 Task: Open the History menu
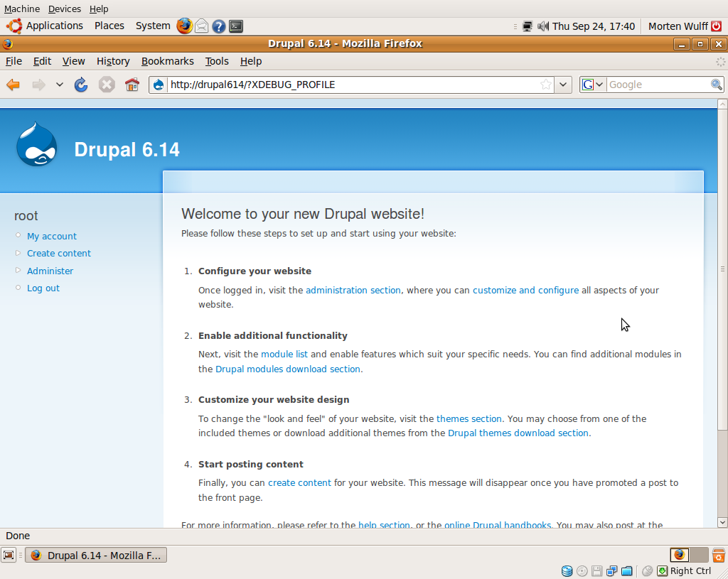pyautogui.click(x=113, y=61)
